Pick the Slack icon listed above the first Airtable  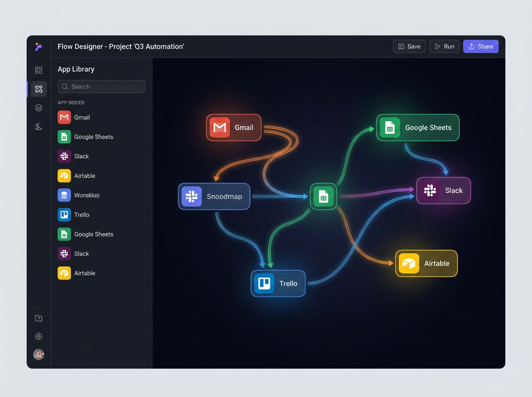[64, 156]
